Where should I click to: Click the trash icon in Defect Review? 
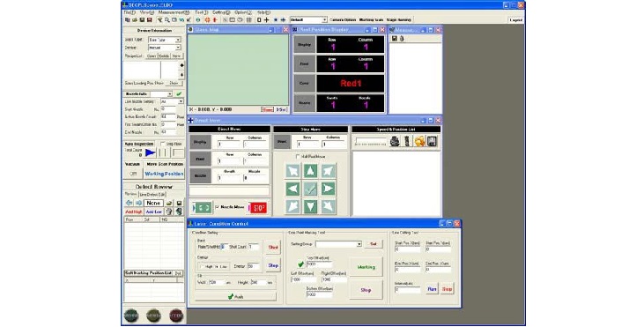click(x=169, y=212)
